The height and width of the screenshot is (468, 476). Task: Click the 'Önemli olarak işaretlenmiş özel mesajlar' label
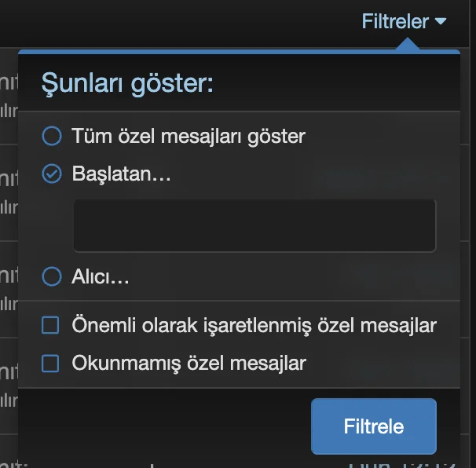tap(254, 325)
